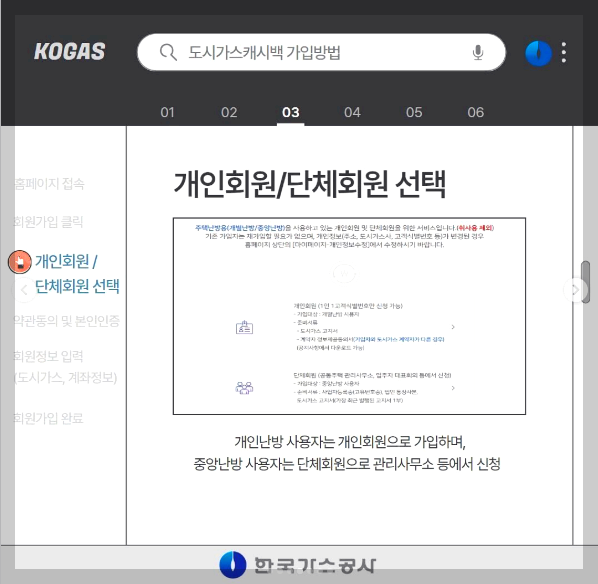598x584 pixels.
Task: Switch to step tab 05
Action: coord(414,112)
